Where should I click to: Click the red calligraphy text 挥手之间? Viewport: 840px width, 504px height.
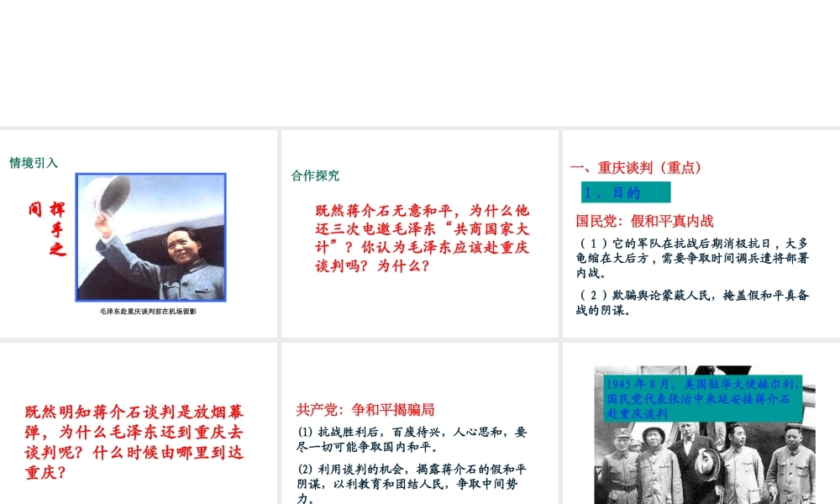click(47, 229)
